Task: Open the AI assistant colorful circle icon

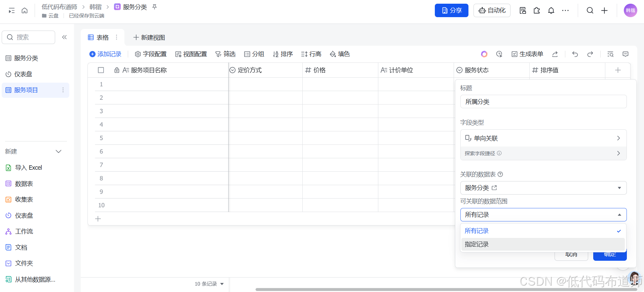Action: point(484,54)
